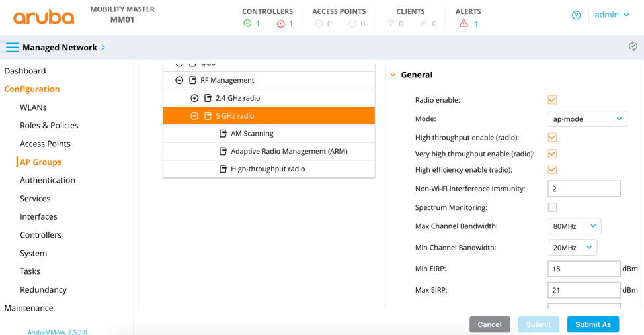This screenshot has width=644, height=335.
Task: Expand the 2.4 GHz radio tree node
Action: [194, 98]
